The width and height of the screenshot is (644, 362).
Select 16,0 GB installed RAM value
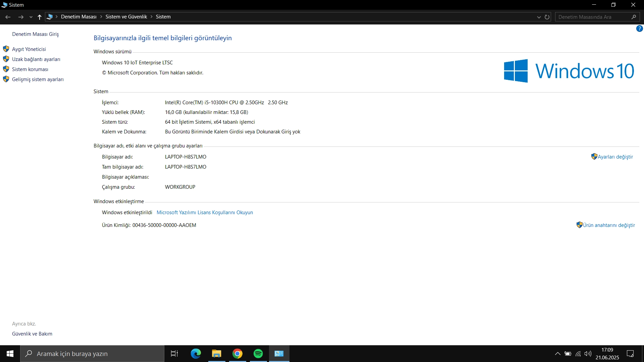pyautogui.click(x=207, y=112)
